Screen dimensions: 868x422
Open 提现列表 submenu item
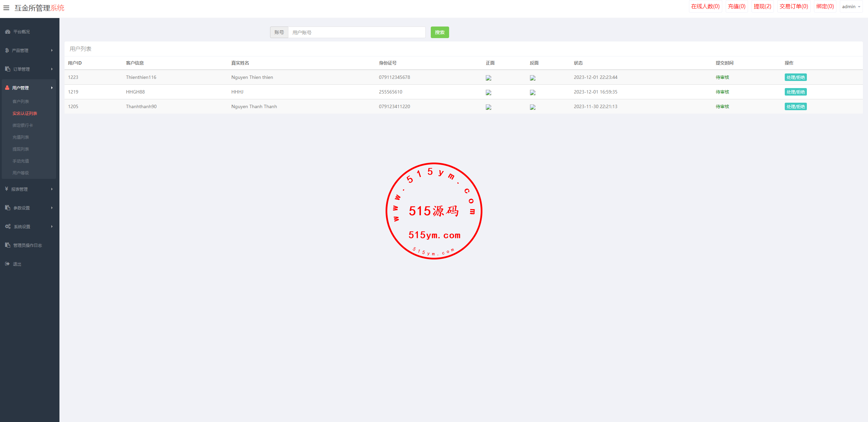(21, 149)
